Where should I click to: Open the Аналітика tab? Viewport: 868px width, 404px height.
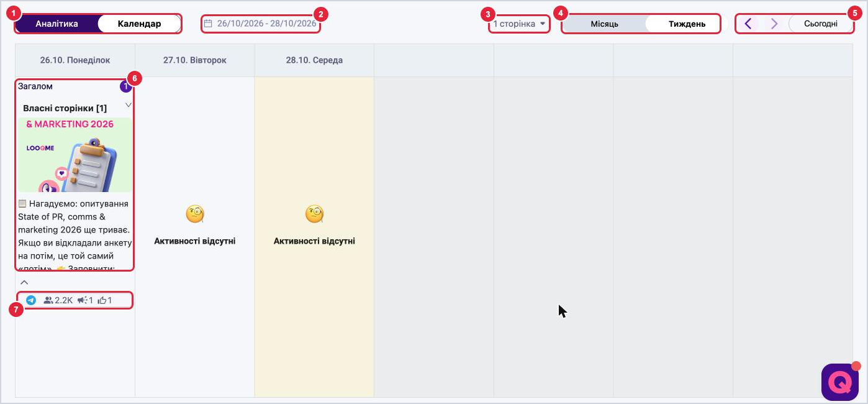coord(57,24)
